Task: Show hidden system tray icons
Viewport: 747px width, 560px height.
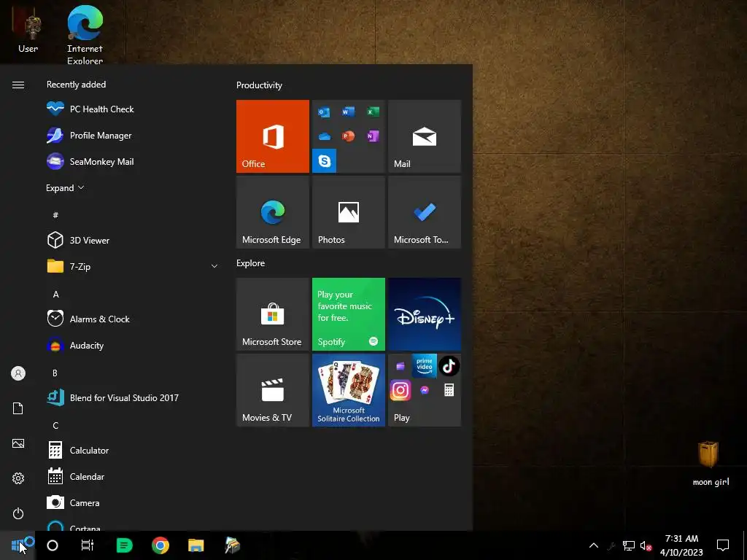Action: [x=594, y=545]
